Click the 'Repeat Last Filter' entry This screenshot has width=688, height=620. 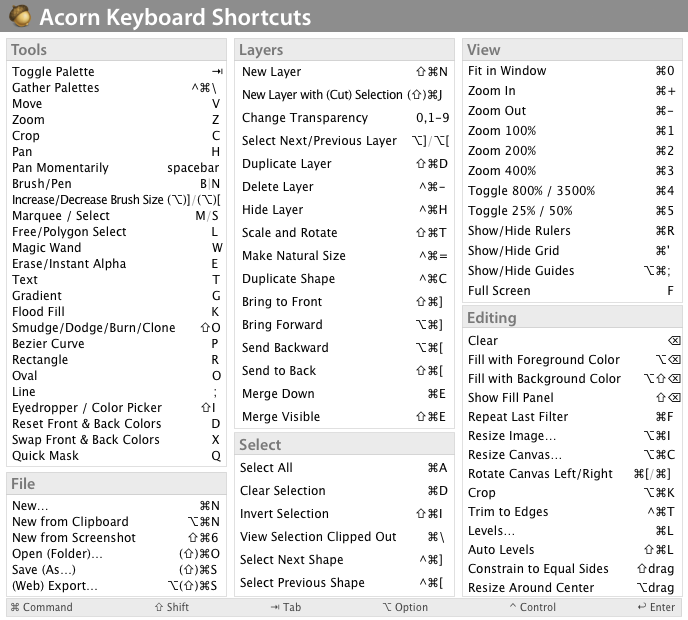[x=572, y=416]
